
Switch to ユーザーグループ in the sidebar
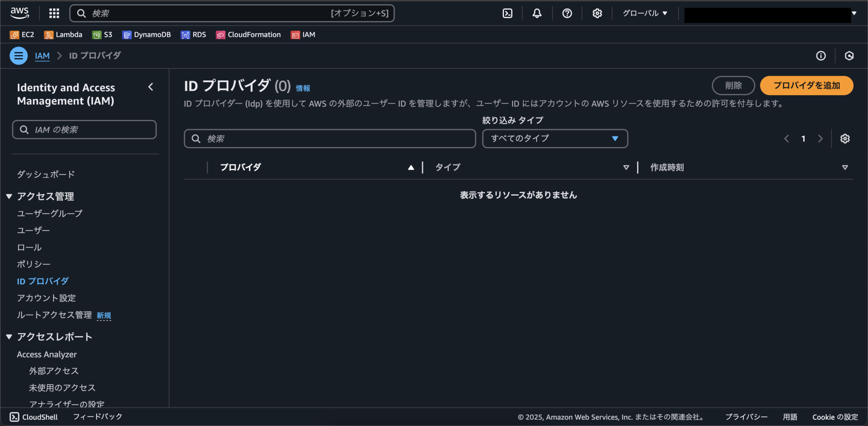pyautogui.click(x=49, y=213)
